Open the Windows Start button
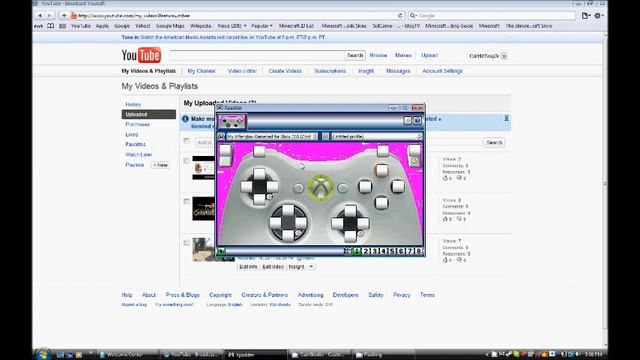640x360 pixels. point(42,354)
